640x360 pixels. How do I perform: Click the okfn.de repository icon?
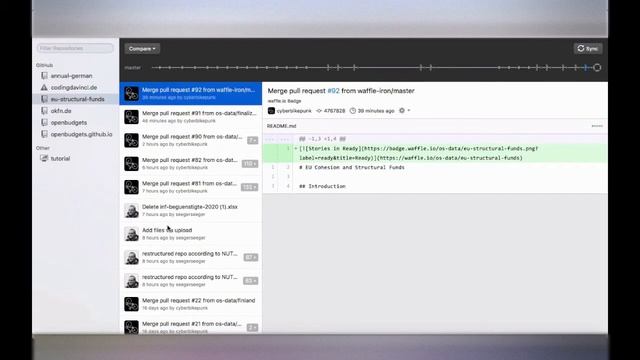pos(44,111)
